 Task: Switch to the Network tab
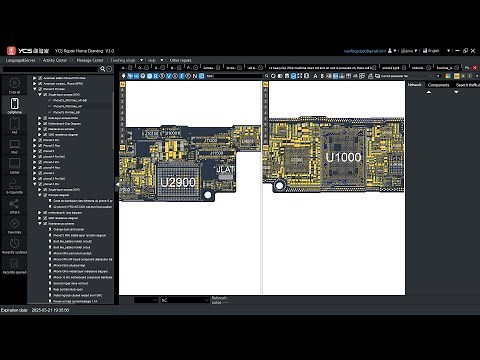click(414, 85)
